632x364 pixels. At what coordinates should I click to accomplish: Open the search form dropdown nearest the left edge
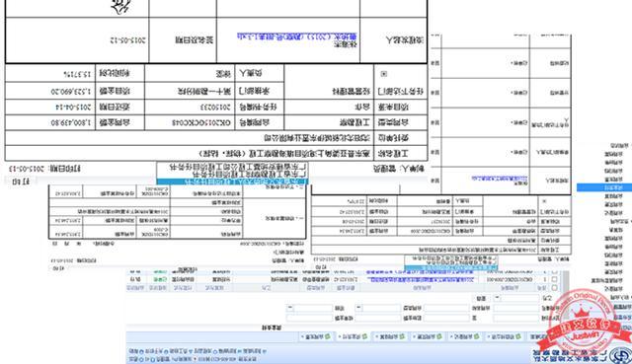[309, 308]
